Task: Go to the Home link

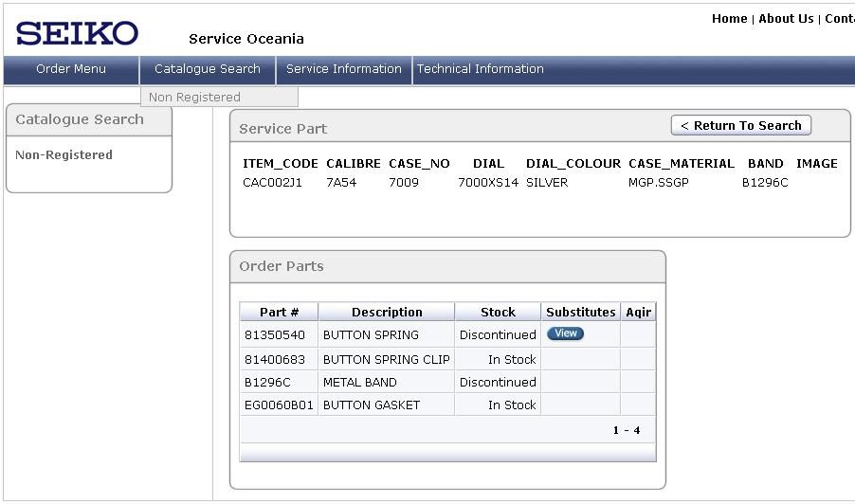Action: [729, 19]
